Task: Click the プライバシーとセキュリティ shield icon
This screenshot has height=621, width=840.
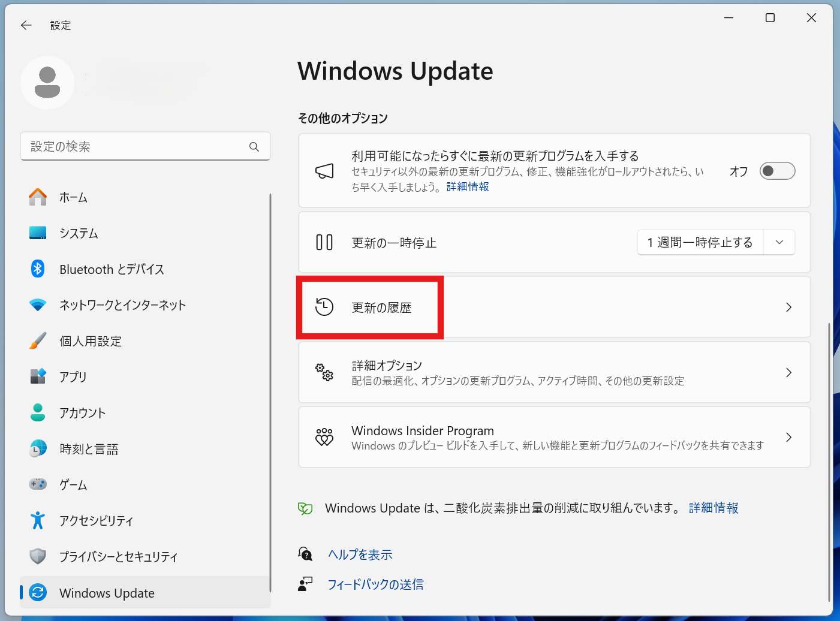Action: tap(38, 556)
